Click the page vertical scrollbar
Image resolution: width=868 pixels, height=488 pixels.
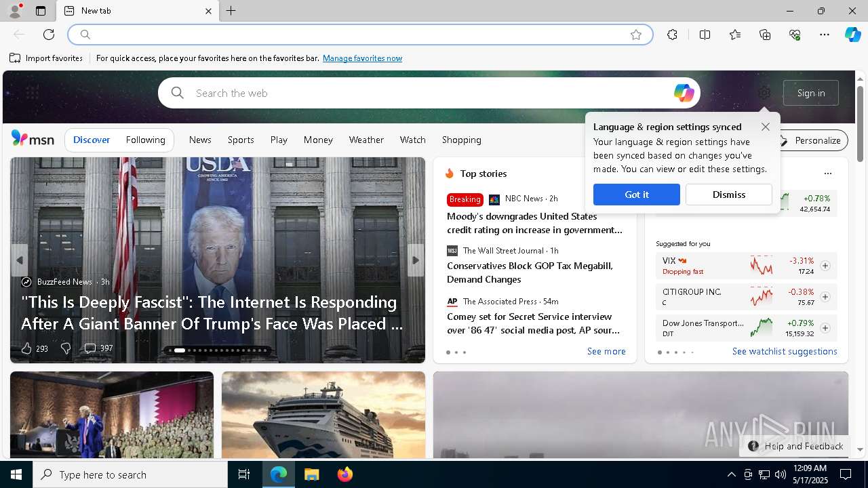pyautogui.click(x=860, y=123)
